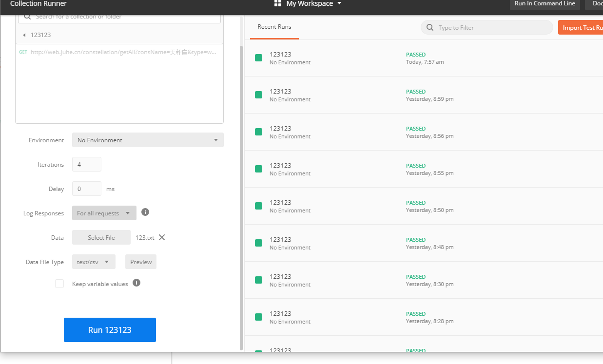Open the run from Yesterday 8:56 pm
The height and width of the screenshot is (364, 603).
pos(424,132)
